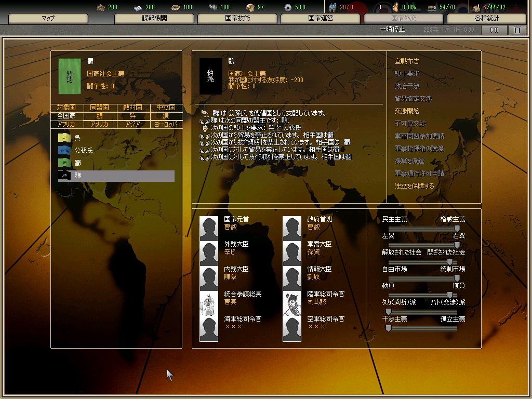
Task: Click the industrial capacity icon showing 54/70
Action: click(x=432, y=7)
